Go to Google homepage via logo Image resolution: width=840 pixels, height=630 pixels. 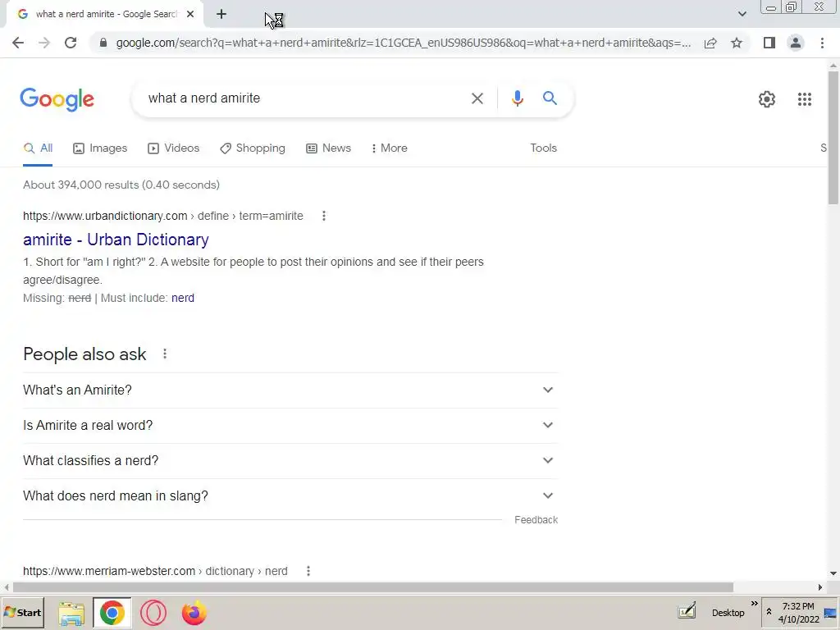point(57,99)
